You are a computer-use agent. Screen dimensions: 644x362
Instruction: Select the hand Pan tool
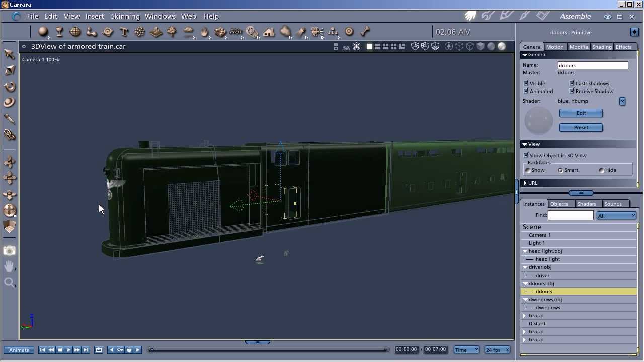click(10, 266)
